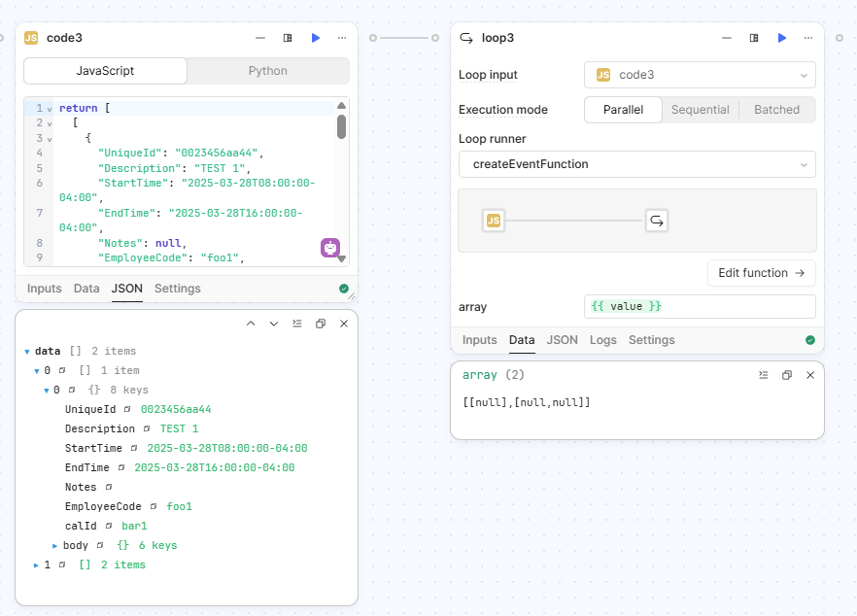Click the code3 output connector handle

pos(373,38)
